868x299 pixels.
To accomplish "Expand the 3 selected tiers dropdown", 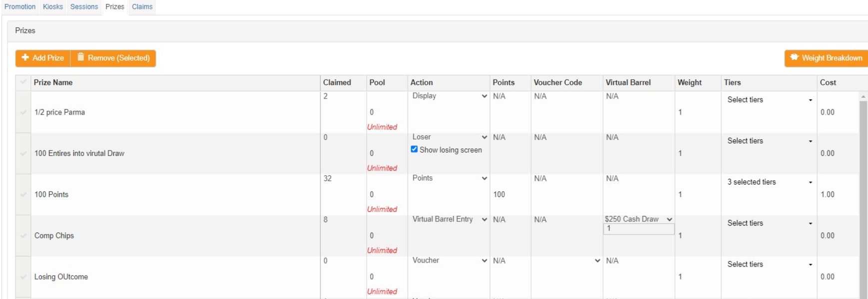I will (x=770, y=182).
